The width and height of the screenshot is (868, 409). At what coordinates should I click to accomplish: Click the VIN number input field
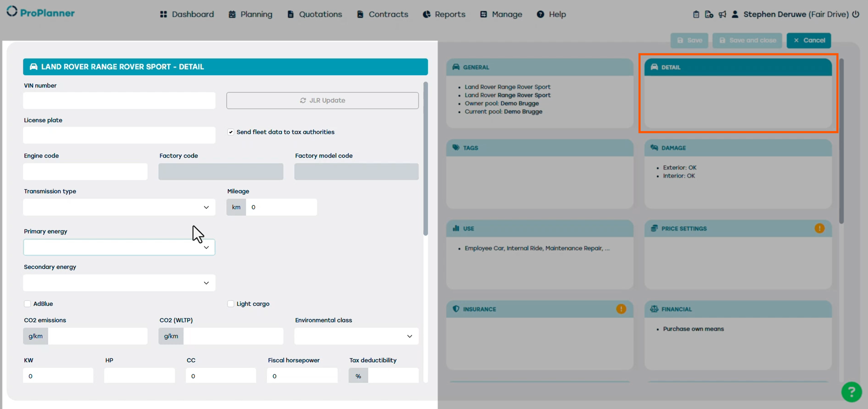point(119,101)
